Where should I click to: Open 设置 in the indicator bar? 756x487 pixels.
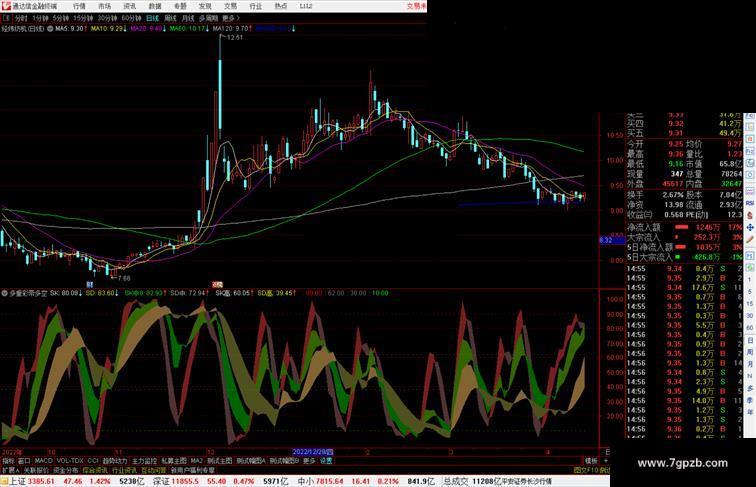[326, 461]
